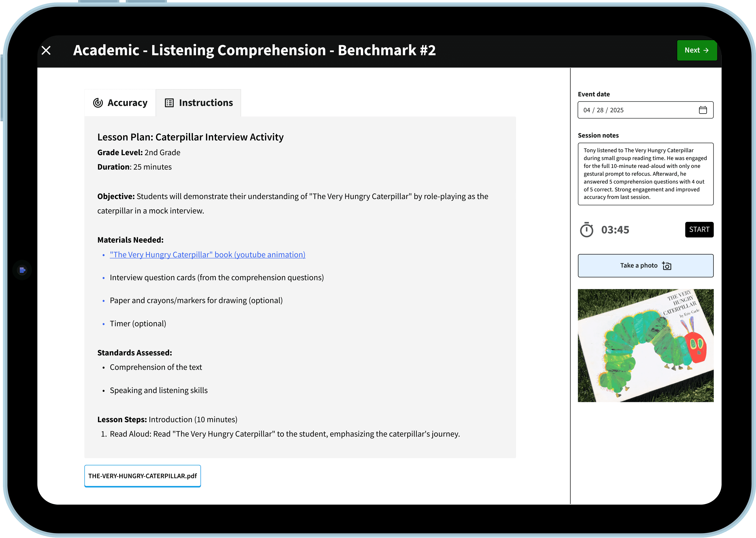Click the stopwatch timer icon
The width and height of the screenshot is (756, 538).
tap(586, 230)
